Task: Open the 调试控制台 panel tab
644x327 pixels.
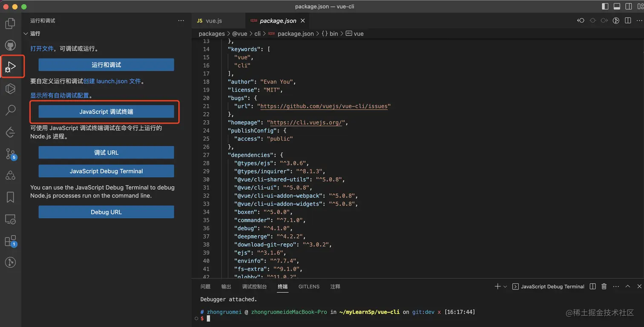Action: 254,286
